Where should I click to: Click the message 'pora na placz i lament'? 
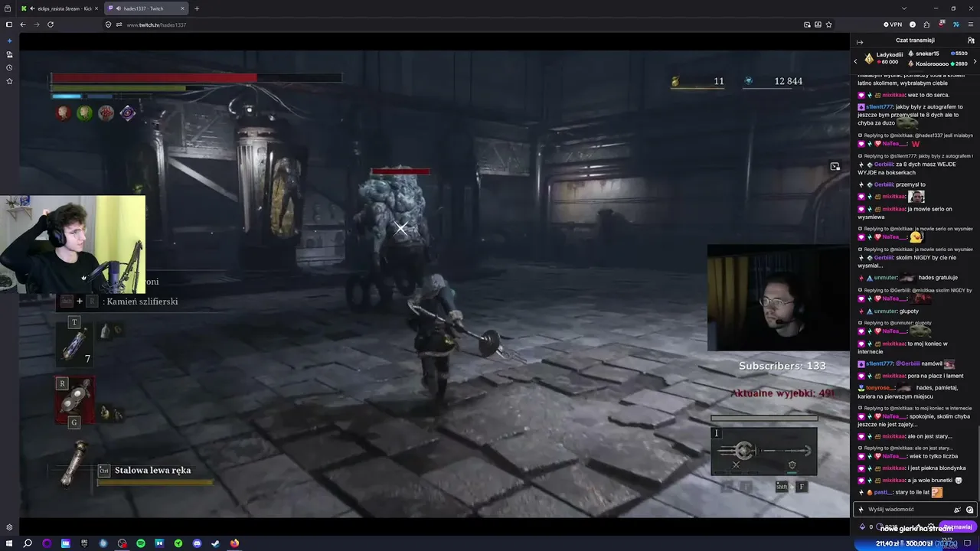(934, 376)
